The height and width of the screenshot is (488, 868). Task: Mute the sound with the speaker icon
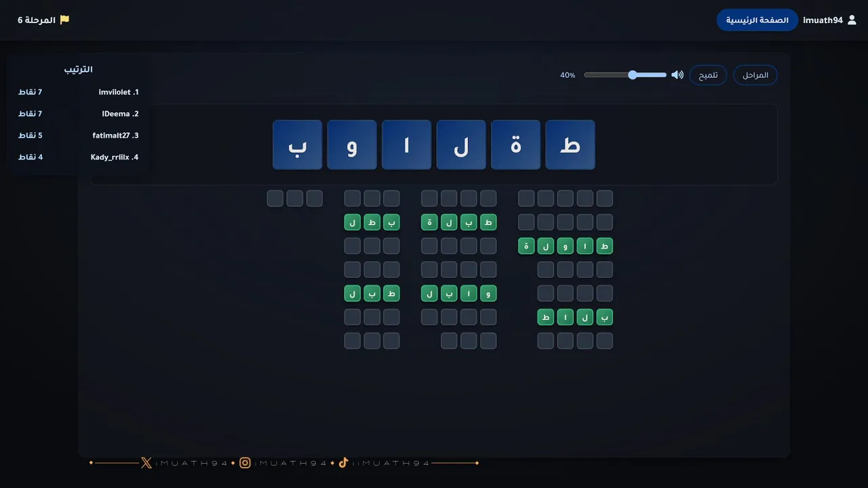pos(677,75)
